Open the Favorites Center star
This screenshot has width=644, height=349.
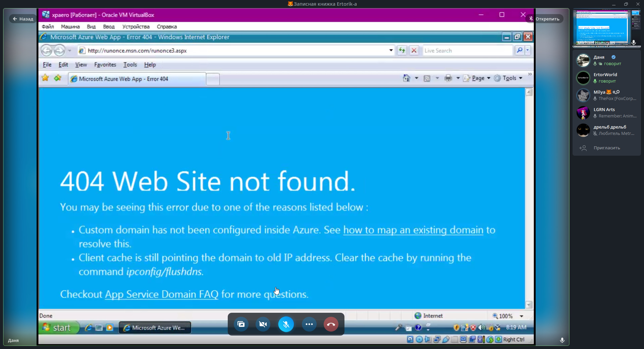coord(45,78)
